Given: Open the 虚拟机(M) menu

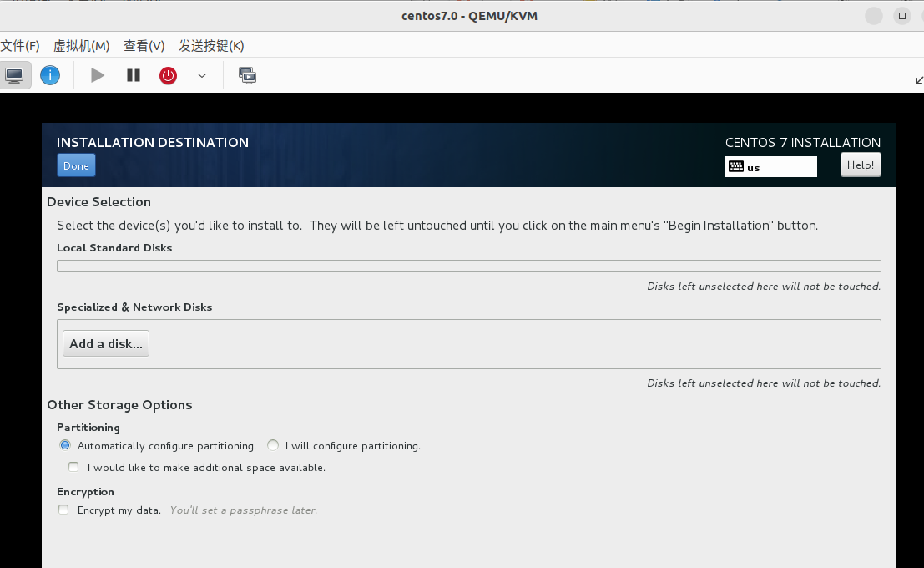Looking at the screenshot, I should [x=81, y=46].
